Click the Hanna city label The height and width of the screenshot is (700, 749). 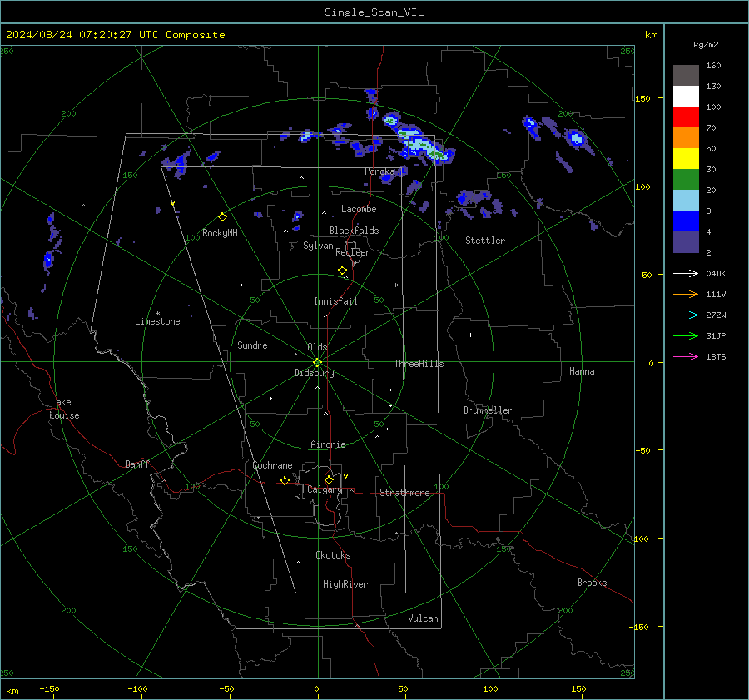click(x=582, y=371)
